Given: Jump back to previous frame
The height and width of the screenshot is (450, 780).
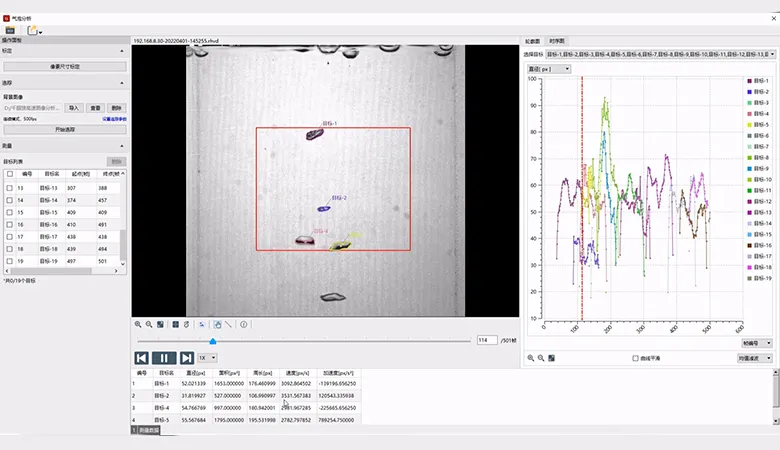Looking at the screenshot, I should point(142,358).
